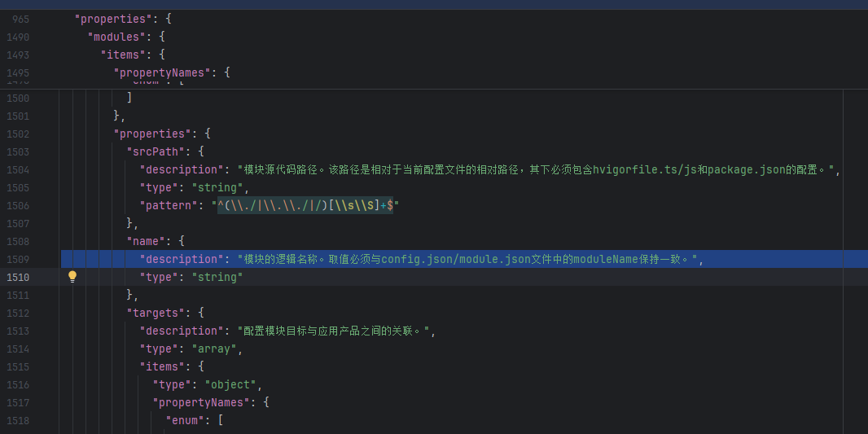Click sticky line number 1490
Image resolution: width=868 pixels, height=434 pixels.
click(18, 37)
